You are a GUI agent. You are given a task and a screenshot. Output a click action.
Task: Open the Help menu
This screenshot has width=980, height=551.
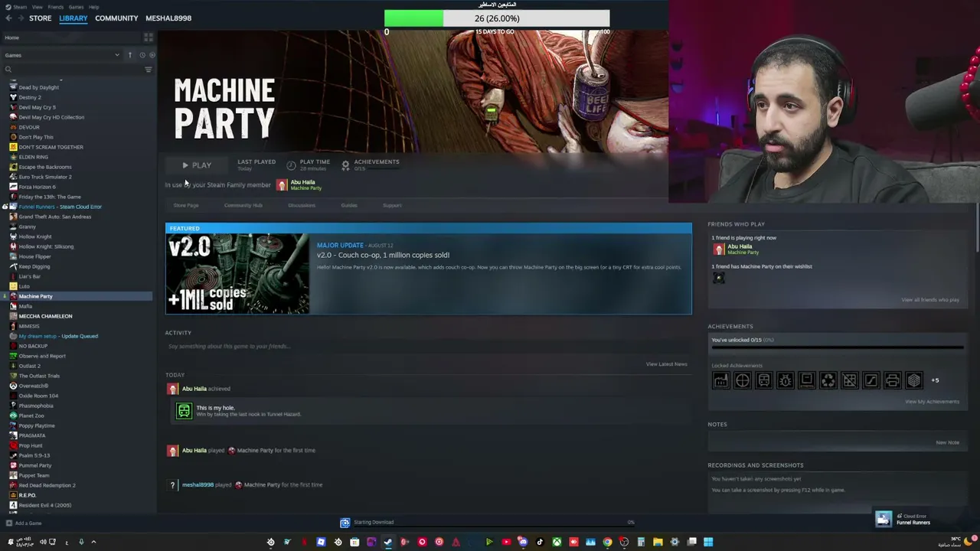point(93,7)
